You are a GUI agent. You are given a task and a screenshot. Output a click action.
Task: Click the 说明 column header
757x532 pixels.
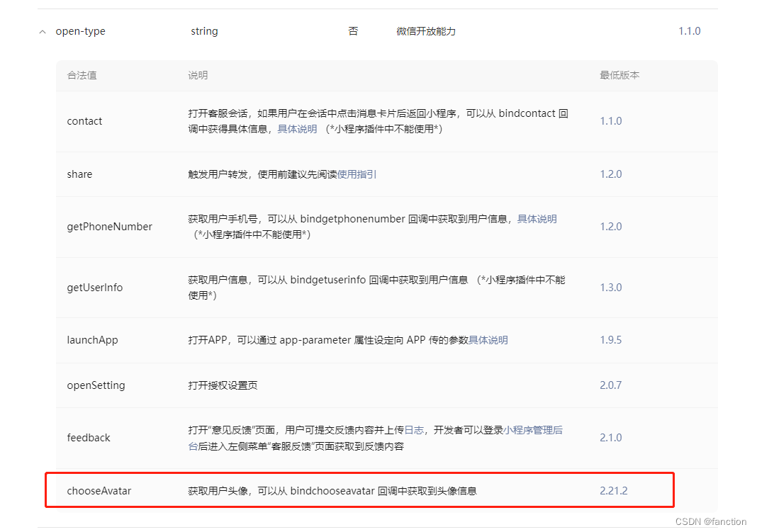tap(198, 75)
